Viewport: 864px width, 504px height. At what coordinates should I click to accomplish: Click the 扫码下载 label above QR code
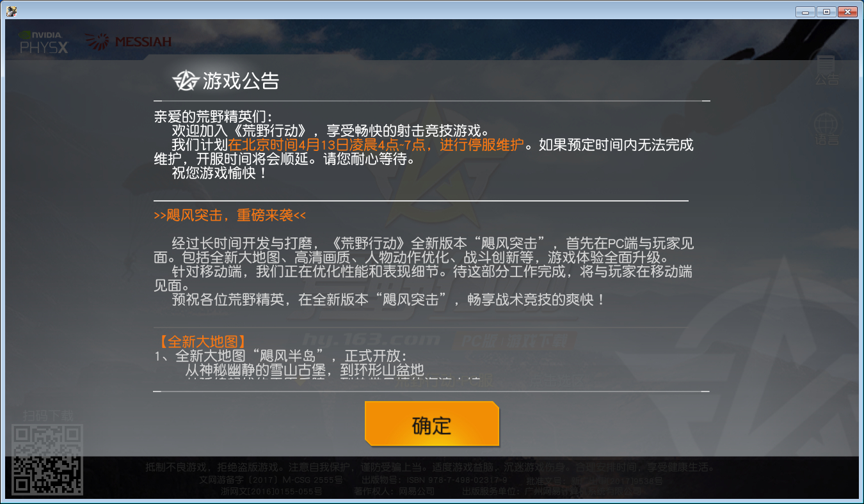point(49,415)
